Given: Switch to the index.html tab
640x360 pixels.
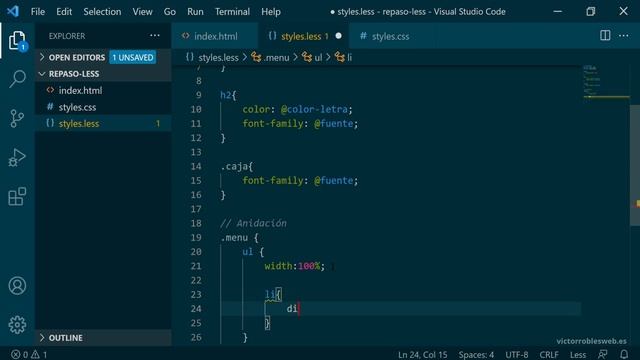Looking at the screenshot, I should (215, 36).
